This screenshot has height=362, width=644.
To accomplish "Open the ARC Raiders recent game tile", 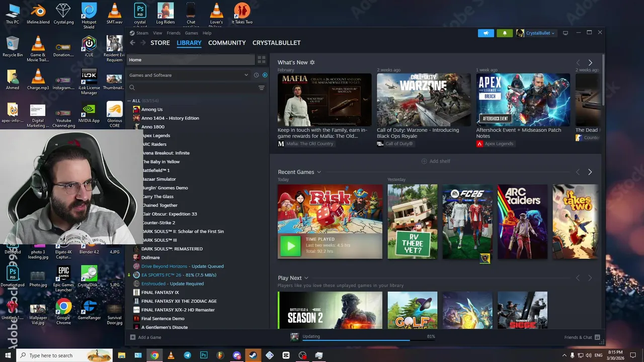I will click(x=522, y=222).
